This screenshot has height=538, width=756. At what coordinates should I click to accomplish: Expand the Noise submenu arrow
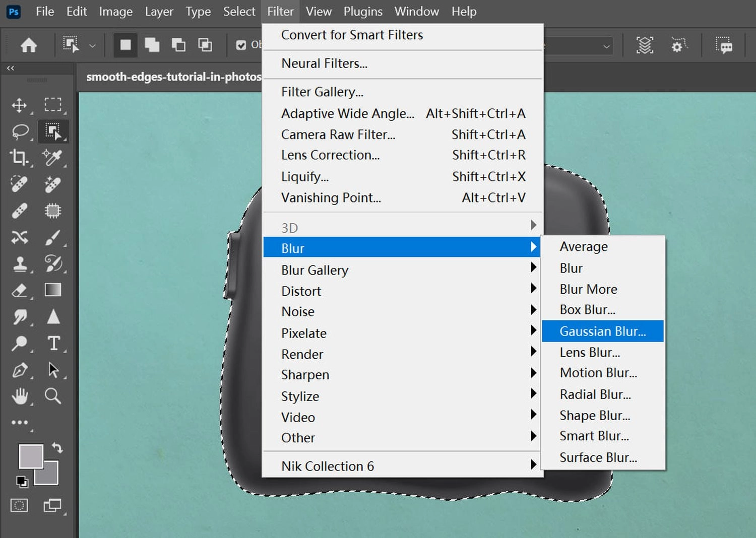[x=533, y=309]
